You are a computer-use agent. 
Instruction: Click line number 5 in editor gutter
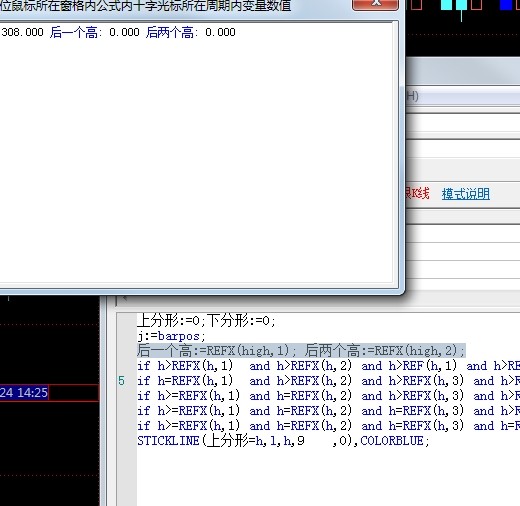click(x=122, y=381)
